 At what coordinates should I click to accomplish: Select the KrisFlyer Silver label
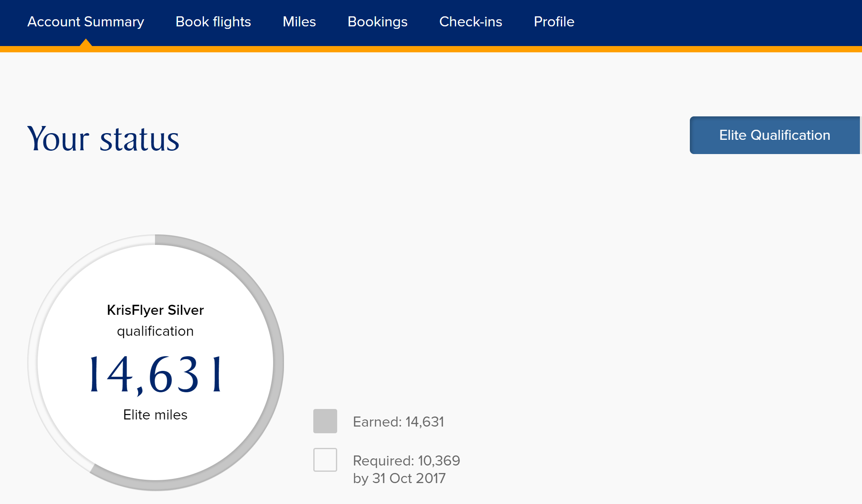(155, 310)
